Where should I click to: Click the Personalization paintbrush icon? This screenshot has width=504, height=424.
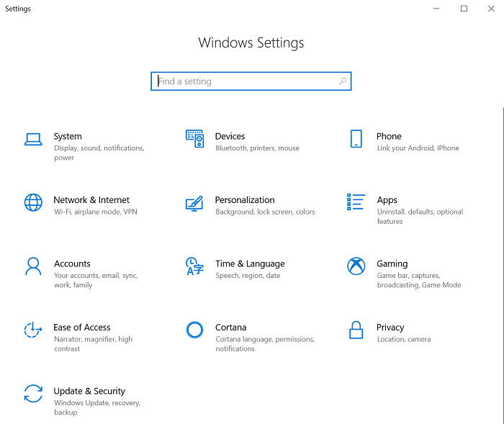click(194, 204)
